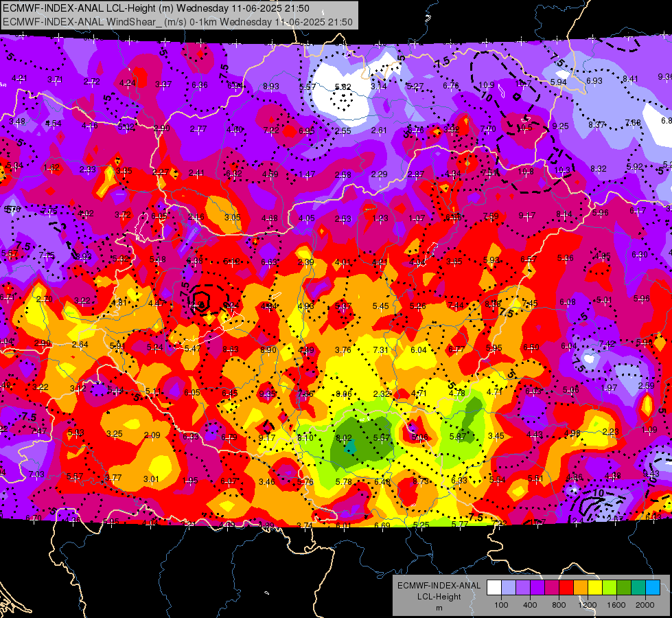672x618 pixels.
Task: Click the wind shear value 10.3
Action: tap(562, 170)
